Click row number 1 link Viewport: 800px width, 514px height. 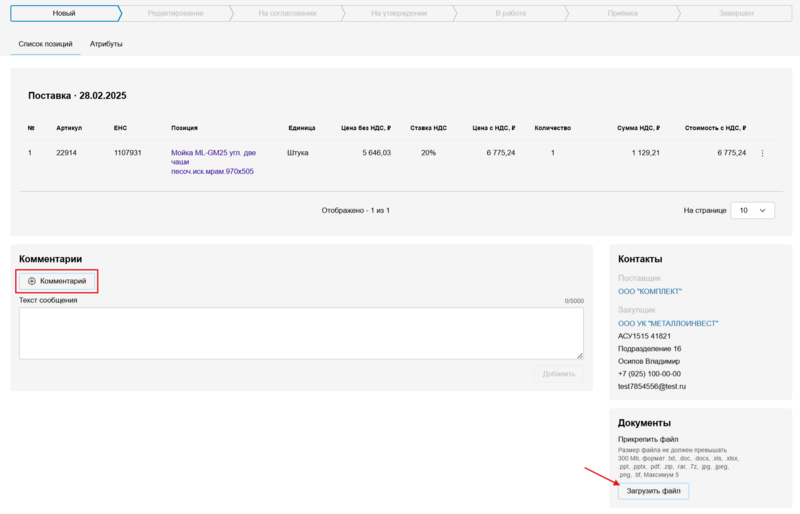30,153
